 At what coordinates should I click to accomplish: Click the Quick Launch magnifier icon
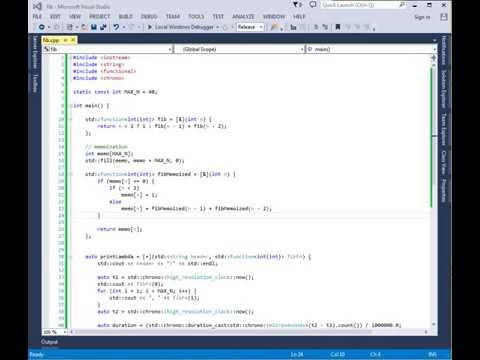coord(402,5)
